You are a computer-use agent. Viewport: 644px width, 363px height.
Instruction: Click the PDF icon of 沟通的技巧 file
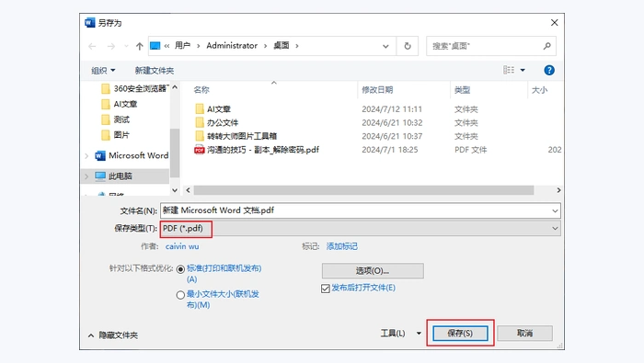click(200, 150)
